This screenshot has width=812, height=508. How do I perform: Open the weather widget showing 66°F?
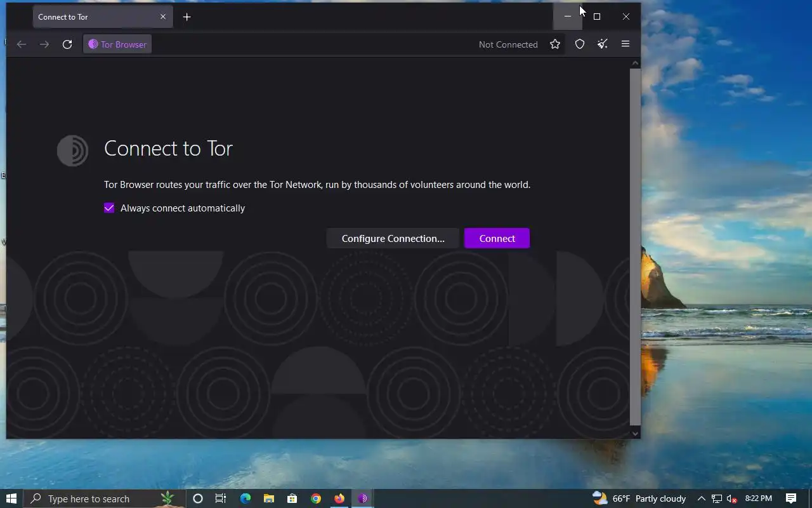point(639,498)
